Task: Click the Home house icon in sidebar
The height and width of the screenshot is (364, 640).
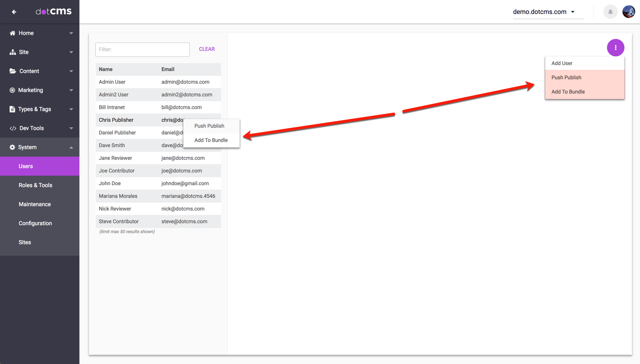Action: coord(13,33)
